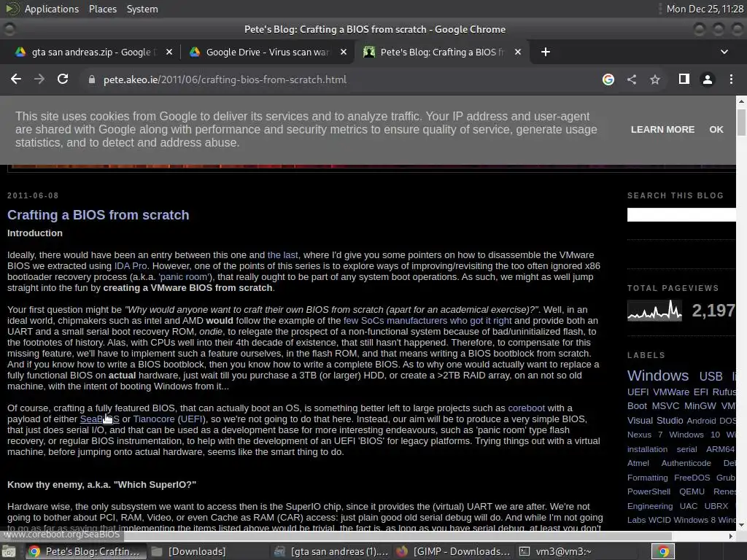Open the MSVC label
This screenshot has height=560, width=747.
click(x=665, y=405)
